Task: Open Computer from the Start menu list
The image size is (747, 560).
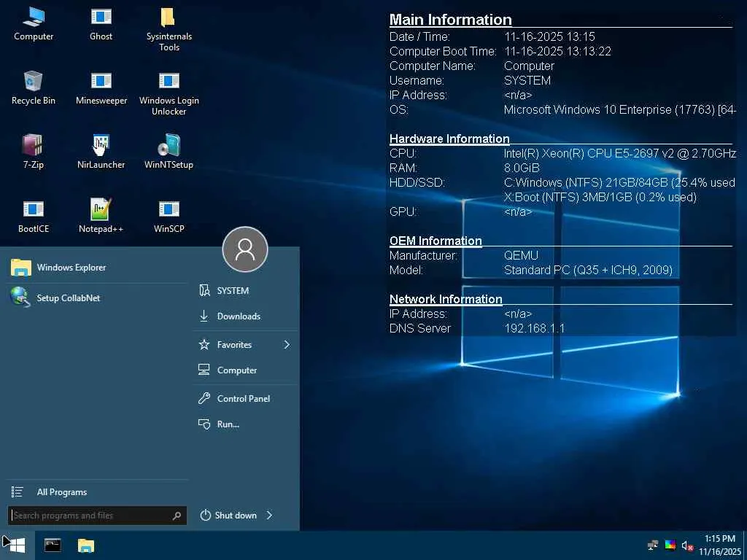Action: pyautogui.click(x=245, y=370)
